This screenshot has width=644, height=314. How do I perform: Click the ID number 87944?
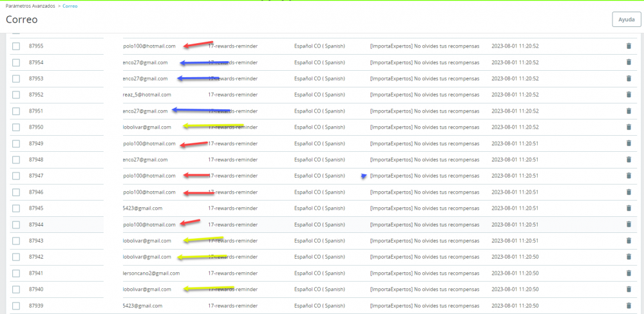click(36, 225)
